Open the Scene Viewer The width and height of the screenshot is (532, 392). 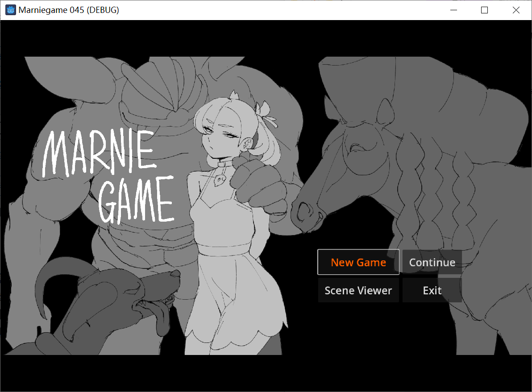pos(358,290)
